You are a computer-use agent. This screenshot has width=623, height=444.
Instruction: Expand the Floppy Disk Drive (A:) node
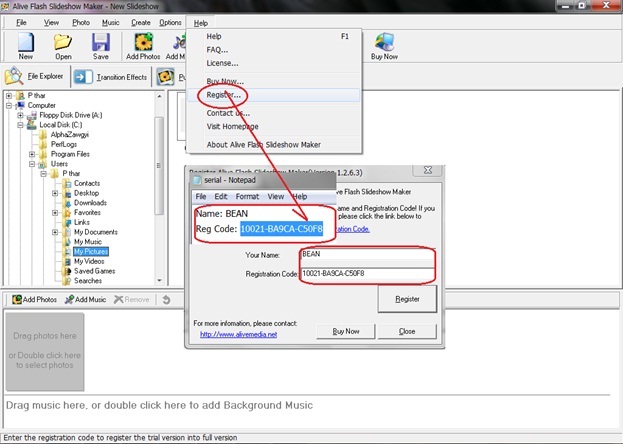[x=20, y=115]
